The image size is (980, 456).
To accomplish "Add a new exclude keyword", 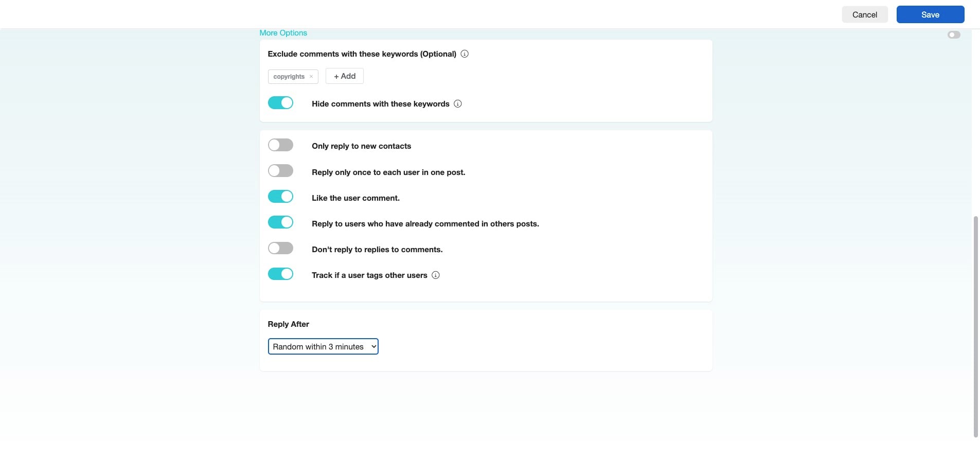I will 345,76.
